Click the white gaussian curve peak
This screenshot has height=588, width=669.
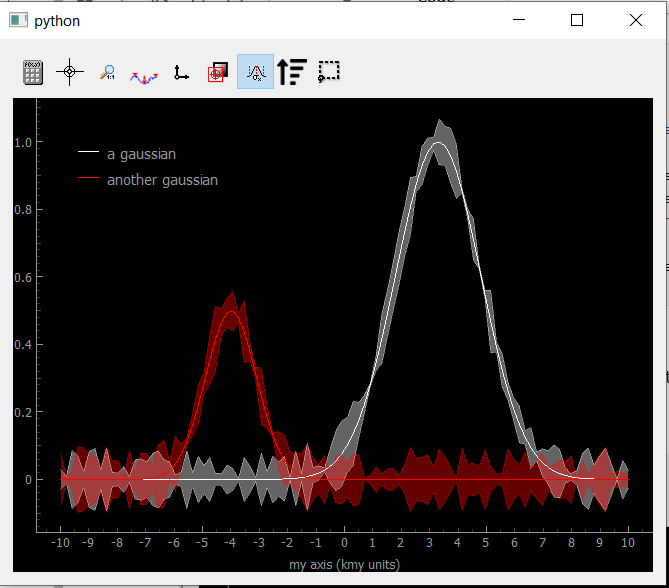point(438,142)
